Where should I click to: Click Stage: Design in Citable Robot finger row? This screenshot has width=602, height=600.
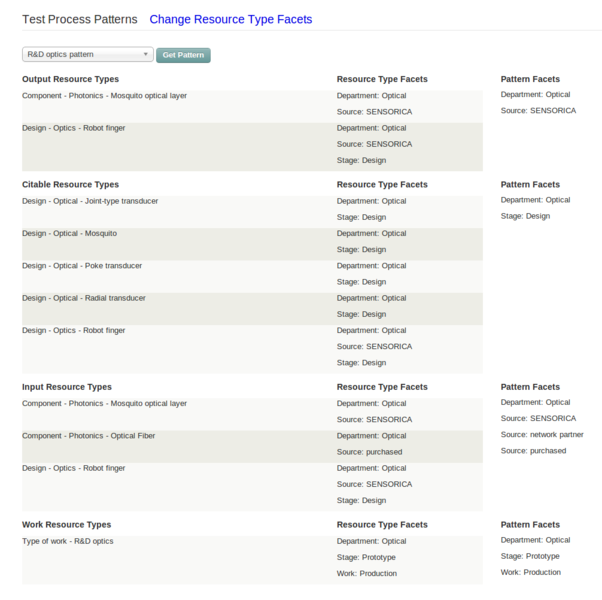tap(361, 363)
